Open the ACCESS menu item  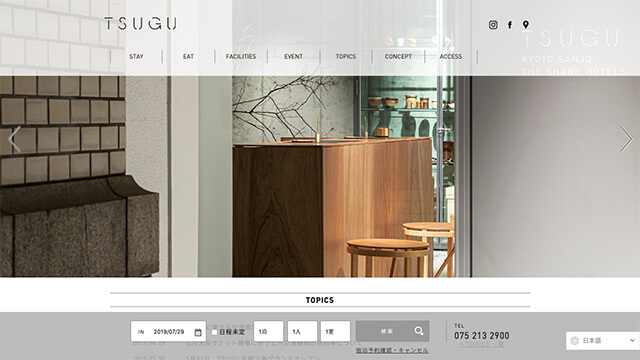point(451,56)
